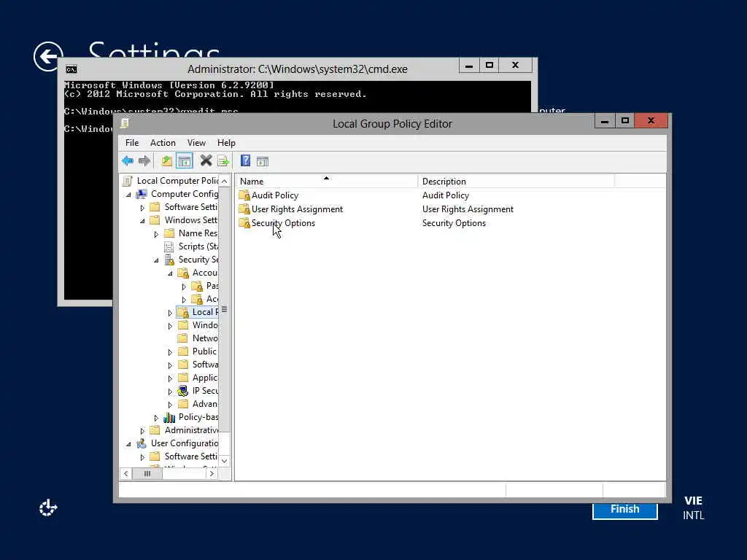
Task: Select Local Computer Policy root node
Action: (171, 181)
